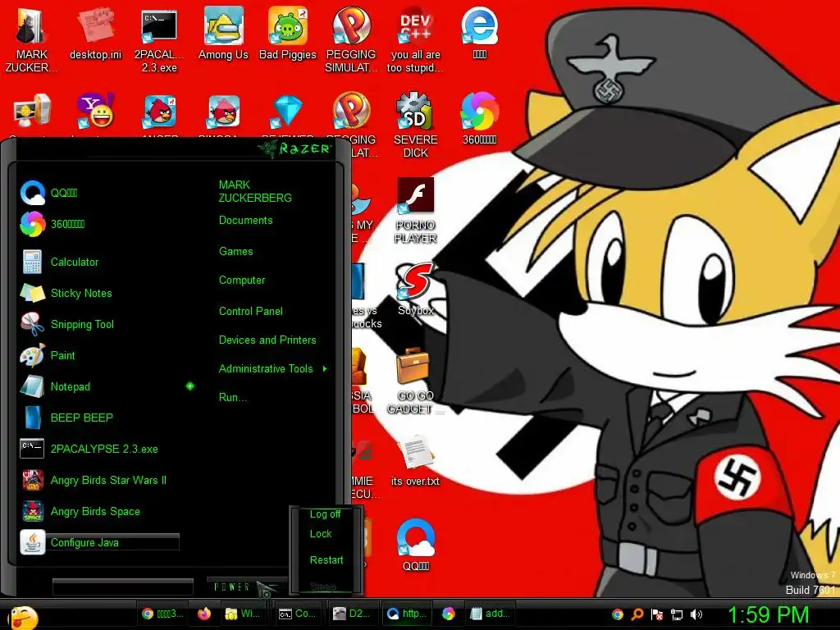Choose Restart from power menu
840x630 pixels.
(x=326, y=560)
